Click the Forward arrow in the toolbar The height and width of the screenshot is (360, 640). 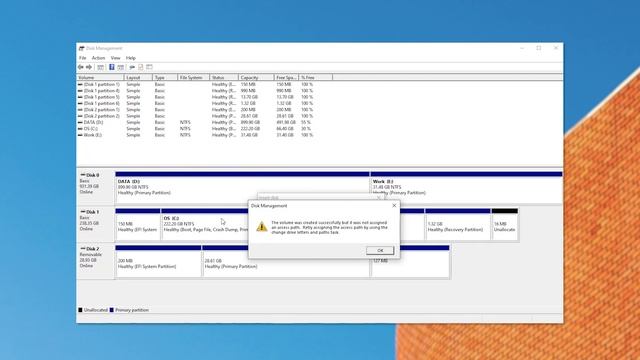click(89, 67)
